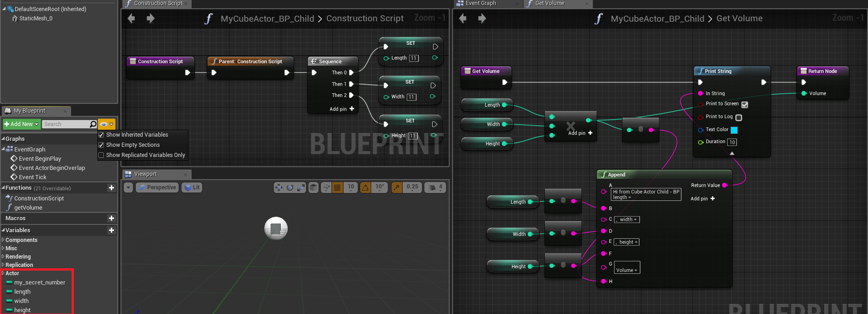
Task: Click Add pin on Append node
Action: point(703,199)
